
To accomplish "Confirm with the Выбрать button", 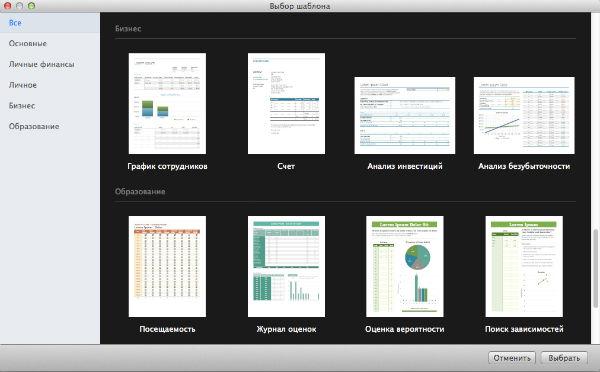I will tap(564, 358).
